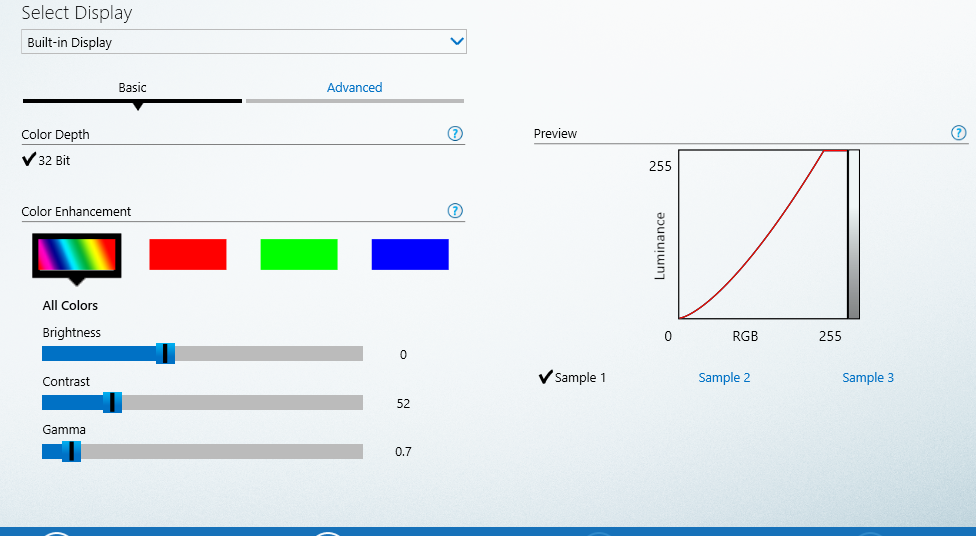Open Color Enhancement help icon
This screenshot has width=976, height=536.
click(455, 211)
